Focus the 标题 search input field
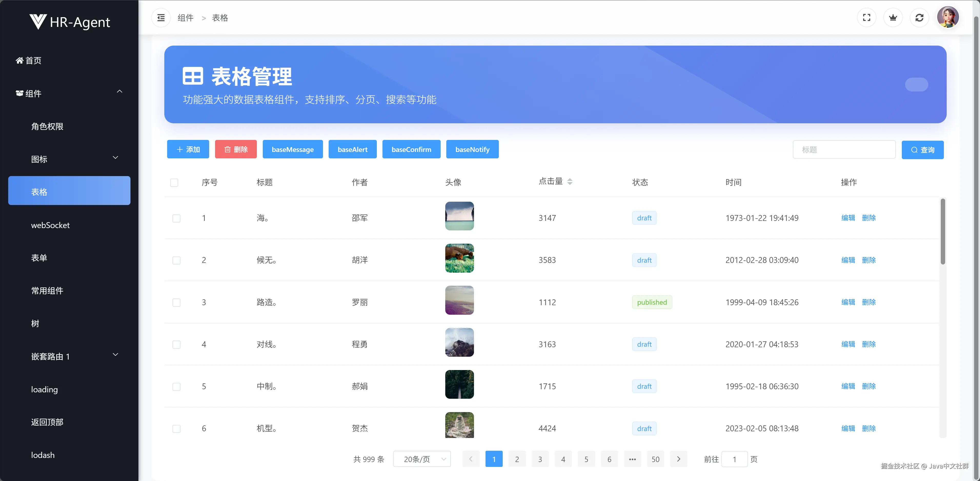This screenshot has width=980, height=481. [x=844, y=150]
